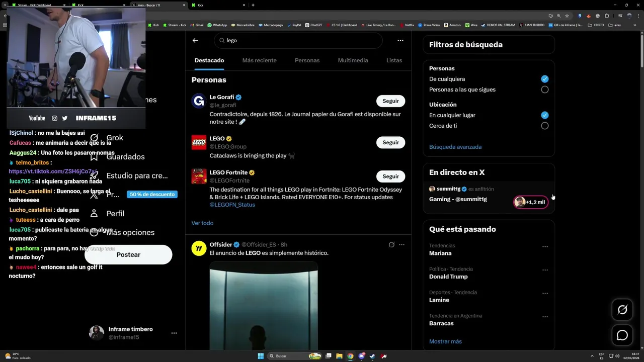The height and width of the screenshot is (362, 644).
Task: Open LEGO red logo avatar
Action: [x=199, y=142]
